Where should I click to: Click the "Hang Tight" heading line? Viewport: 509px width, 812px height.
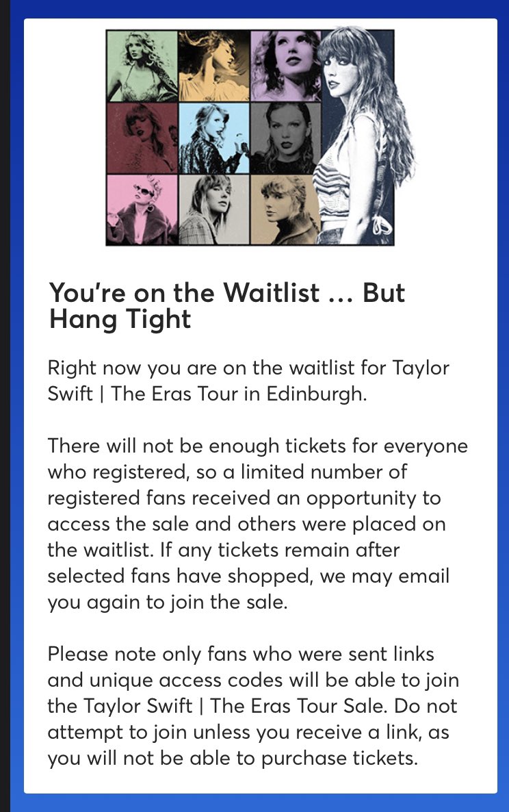coord(120,319)
